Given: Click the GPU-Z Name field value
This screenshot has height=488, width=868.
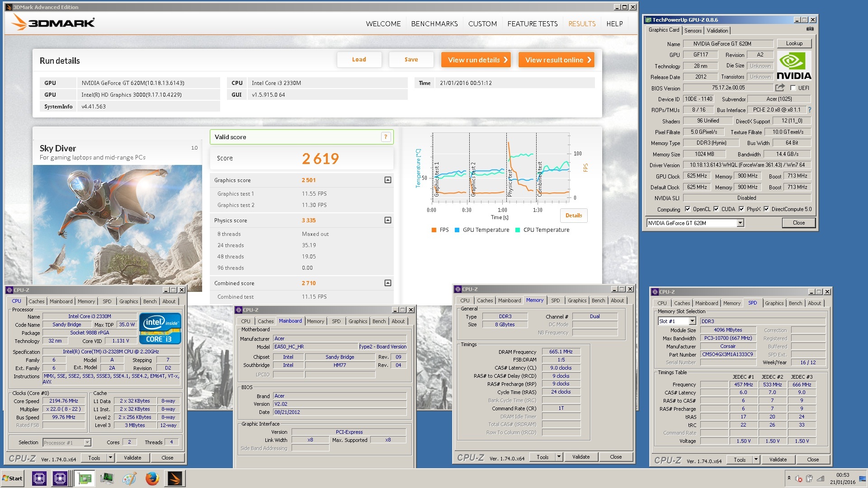Looking at the screenshot, I should click(x=728, y=44).
